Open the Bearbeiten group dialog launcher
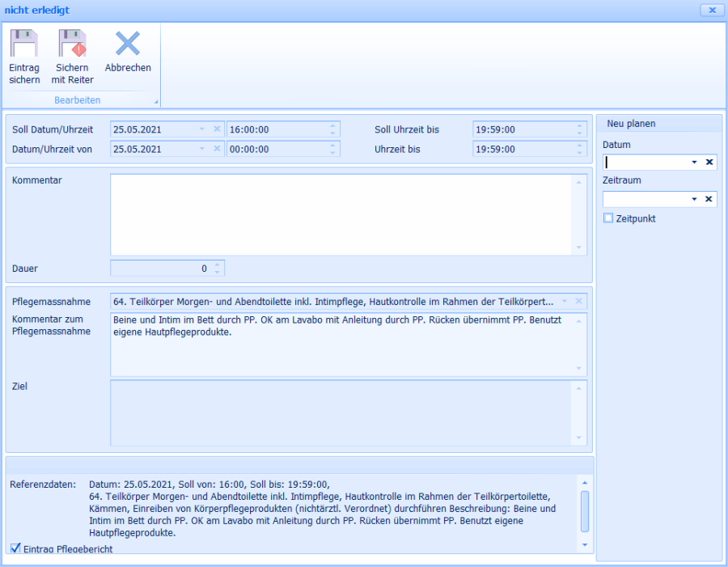The image size is (728, 567). (156, 102)
